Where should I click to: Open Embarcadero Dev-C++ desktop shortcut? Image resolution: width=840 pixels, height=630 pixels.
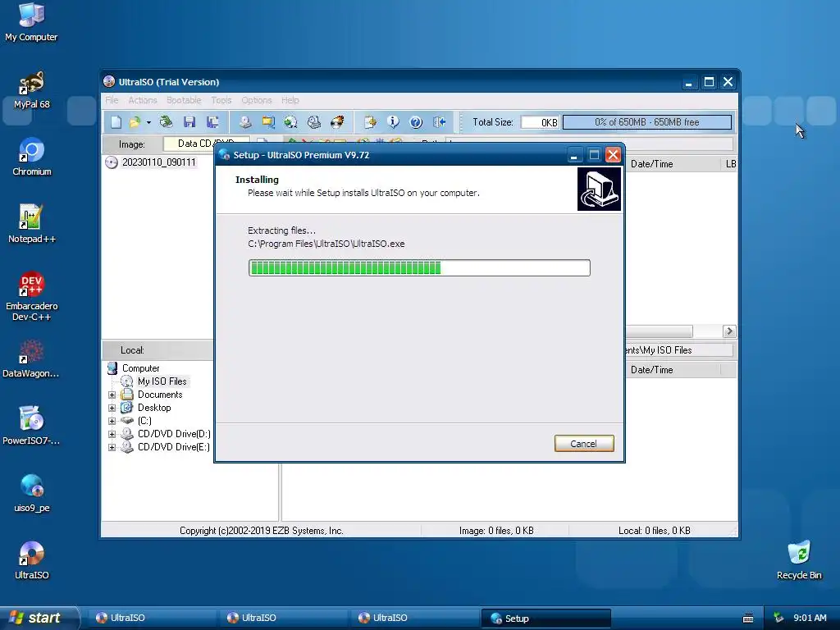tap(32, 296)
